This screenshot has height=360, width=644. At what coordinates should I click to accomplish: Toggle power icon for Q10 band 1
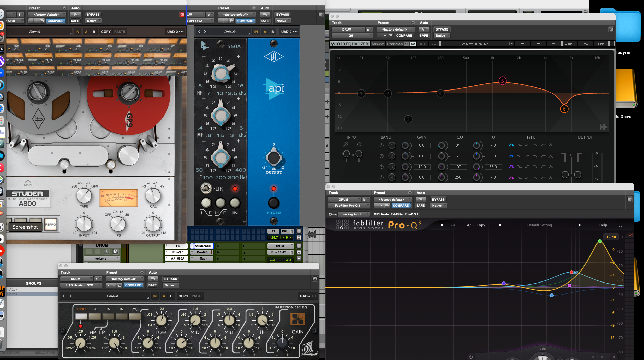381,145
